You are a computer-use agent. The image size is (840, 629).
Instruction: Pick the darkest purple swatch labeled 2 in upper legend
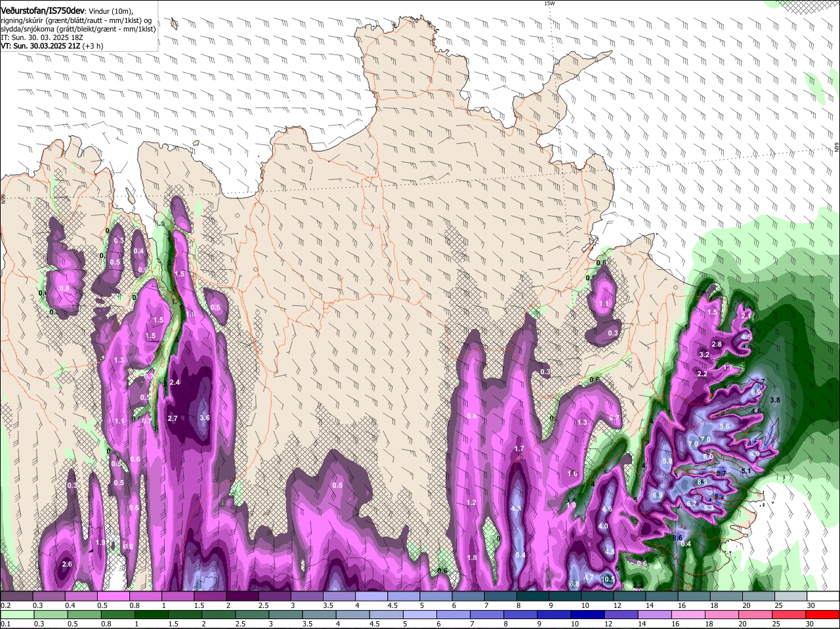point(241,596)
